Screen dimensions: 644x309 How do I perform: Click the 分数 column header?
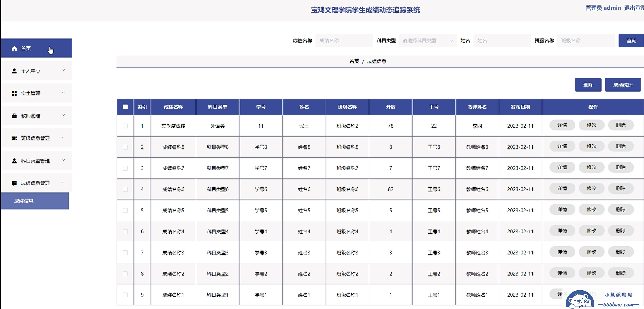coord(390,107)
